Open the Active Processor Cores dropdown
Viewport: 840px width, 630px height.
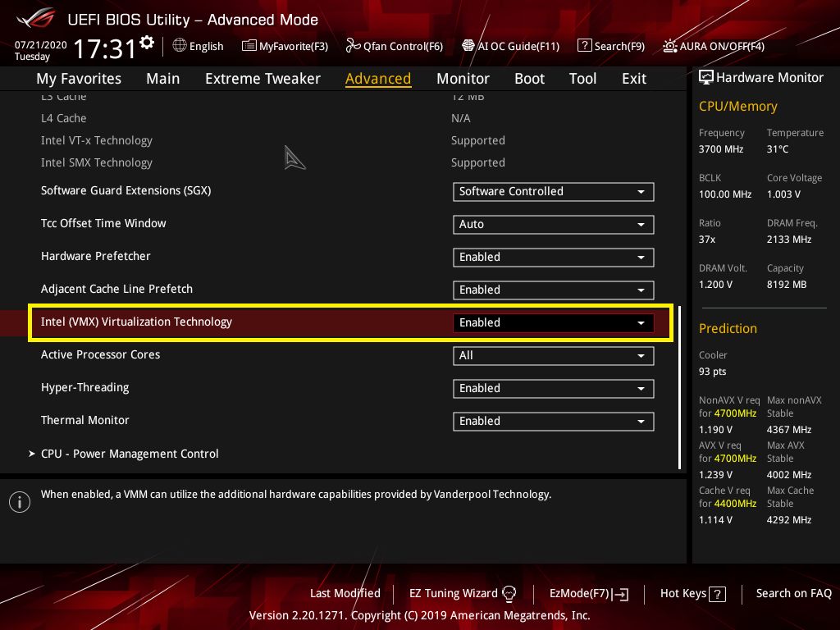click(553, 355)
